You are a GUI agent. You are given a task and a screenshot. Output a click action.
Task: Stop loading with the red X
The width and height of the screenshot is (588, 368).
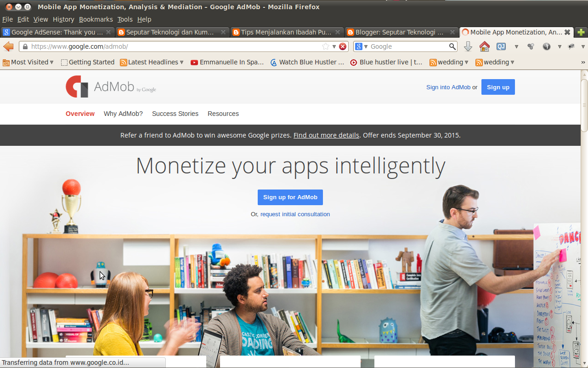click(x=343, y=46)
